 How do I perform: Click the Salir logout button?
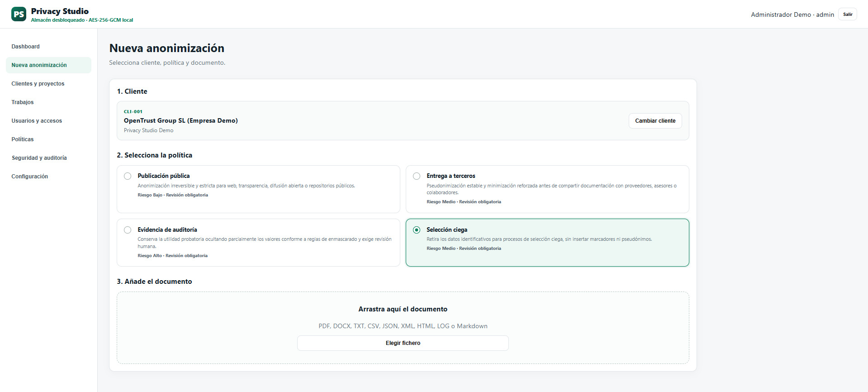[x=847, y=14]
